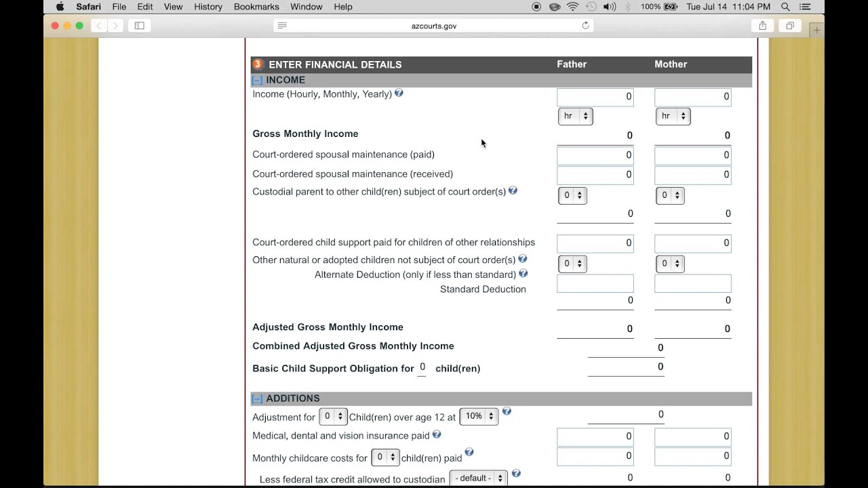The width and height of the screenshot is (868, 488).
Task: Open the Safari application menu
Action: point(89,7)
